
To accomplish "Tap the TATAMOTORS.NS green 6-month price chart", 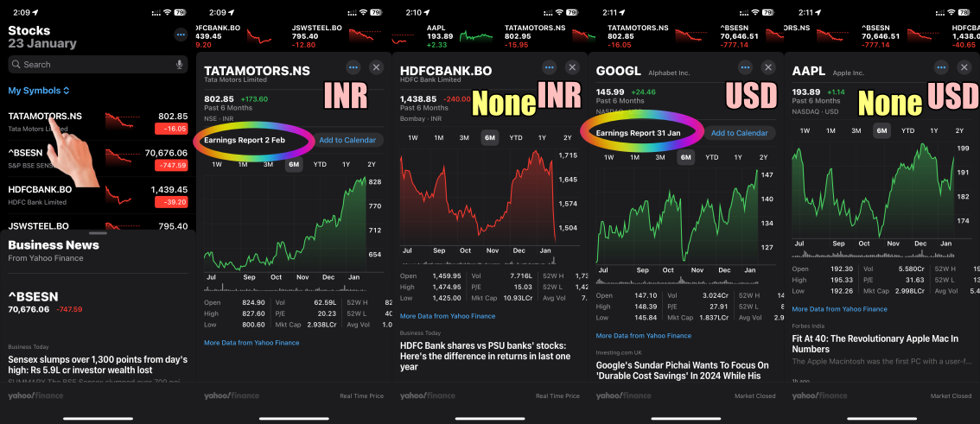I will (286, 225).
